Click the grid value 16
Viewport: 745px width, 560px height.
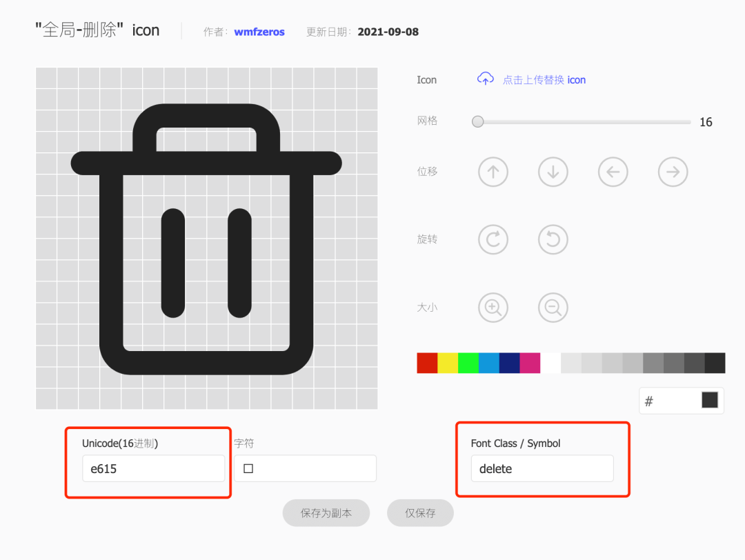point(706,122)
